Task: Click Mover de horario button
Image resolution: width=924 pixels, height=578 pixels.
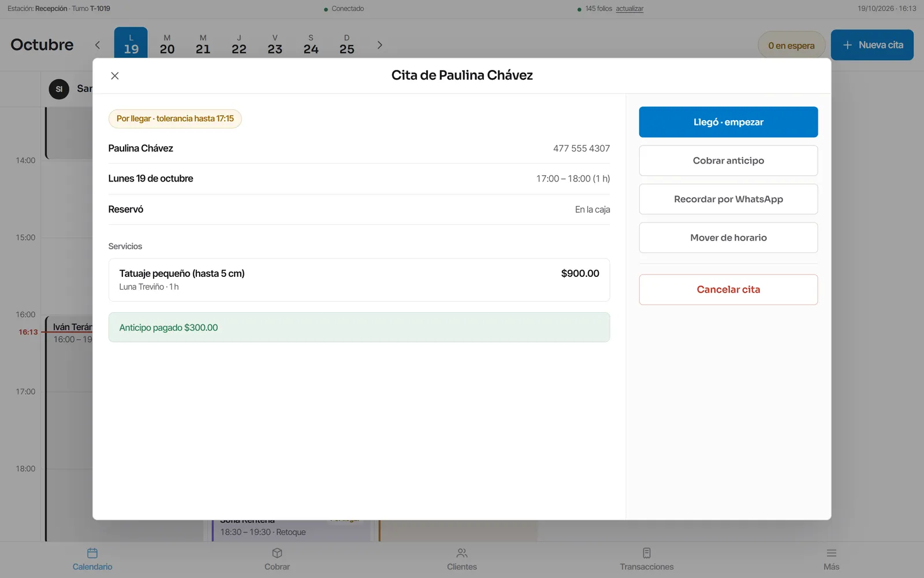Action: click(x=728, y=238)
